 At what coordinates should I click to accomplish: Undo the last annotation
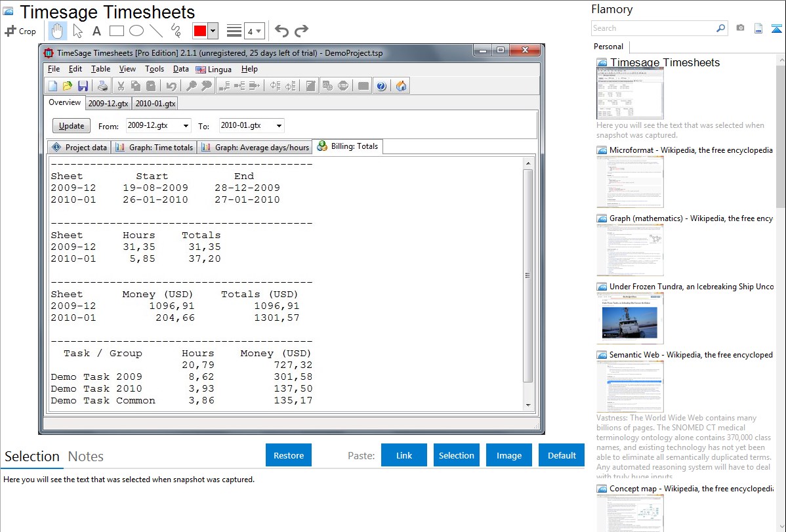[281, 31]
